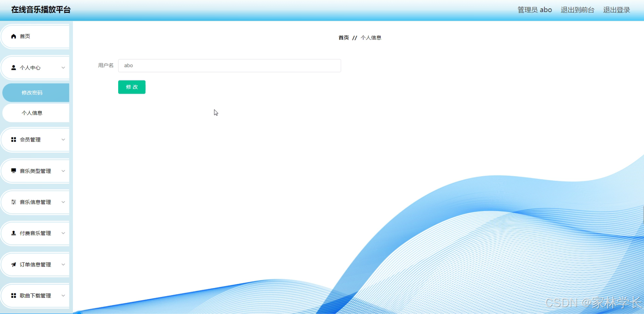The height and width of the screenshot is (314, 644).
Task: Click the grid icon beside 歌曲下载管理
Action: point(13,296)
